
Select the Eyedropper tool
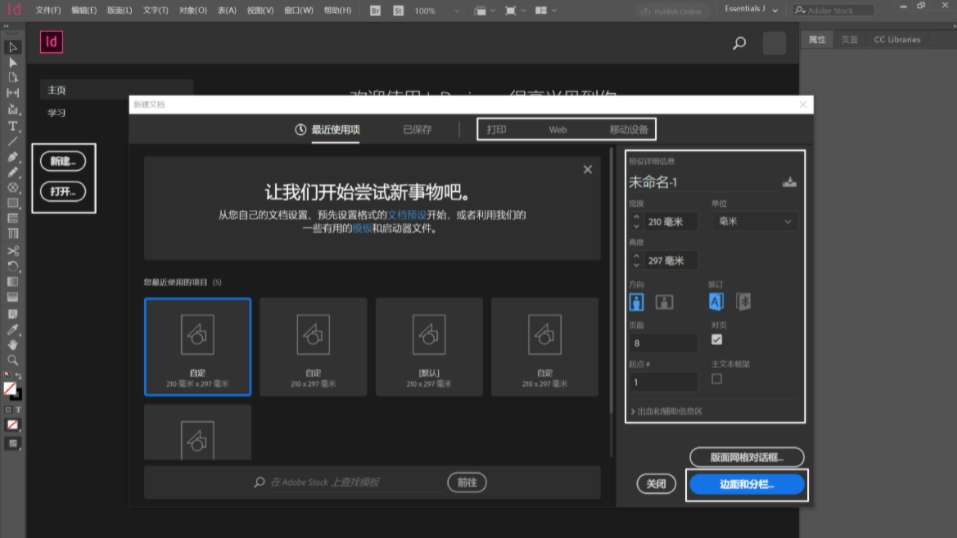coord(13,330)
